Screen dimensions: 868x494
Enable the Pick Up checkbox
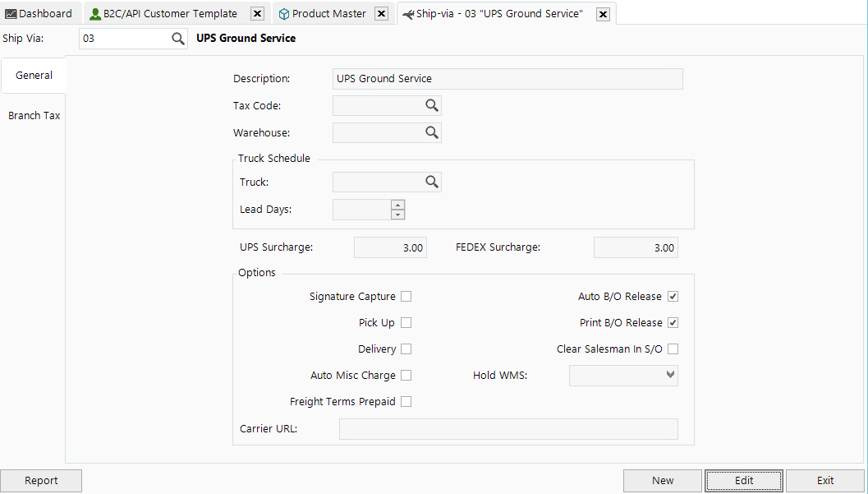[x=406, y=322]
